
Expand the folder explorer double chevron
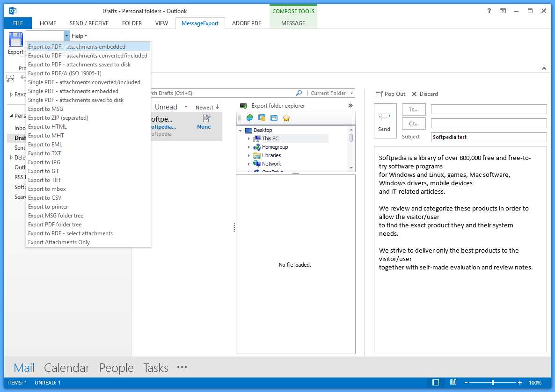(x=351, y=105)
